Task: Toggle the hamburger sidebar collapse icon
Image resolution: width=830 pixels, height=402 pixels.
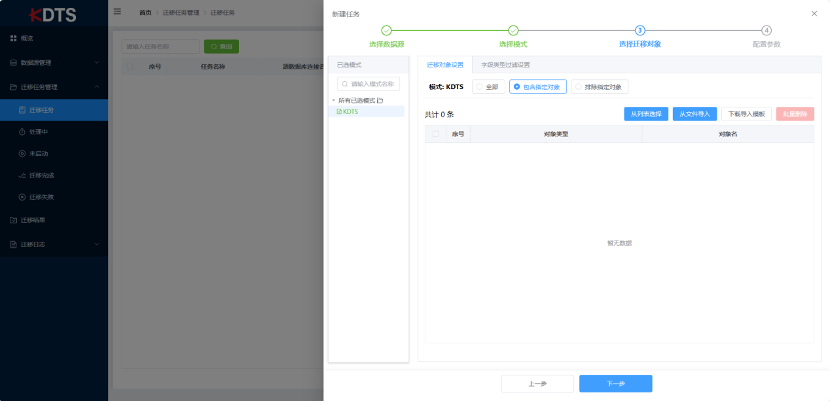Action: 117,11
